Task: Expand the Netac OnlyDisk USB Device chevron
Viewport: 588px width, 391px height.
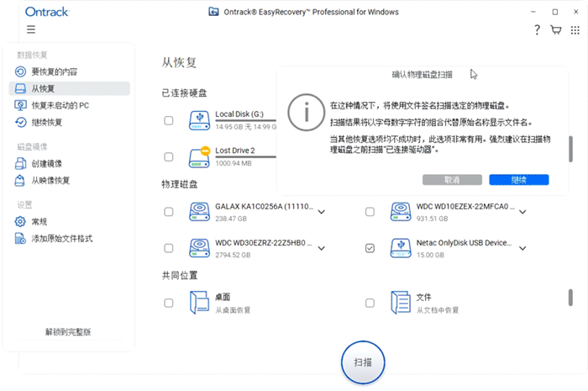Action: point(522,248)
